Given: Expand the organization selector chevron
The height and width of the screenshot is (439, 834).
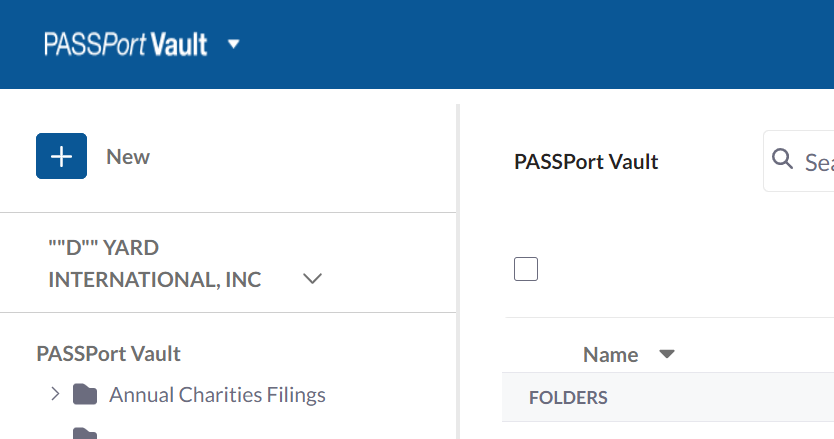Looking at the screenshot, I should pos(312,280).
